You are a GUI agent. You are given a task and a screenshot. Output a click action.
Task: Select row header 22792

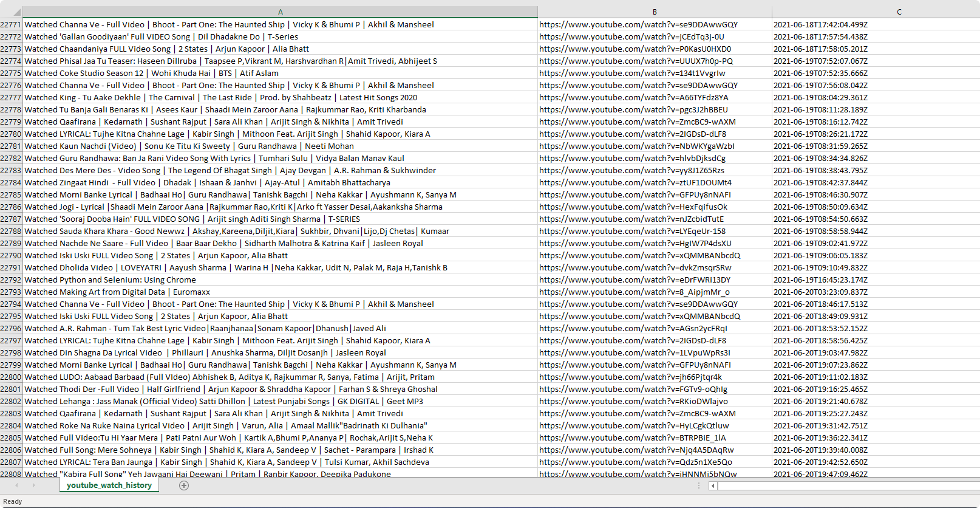point(11,280)
